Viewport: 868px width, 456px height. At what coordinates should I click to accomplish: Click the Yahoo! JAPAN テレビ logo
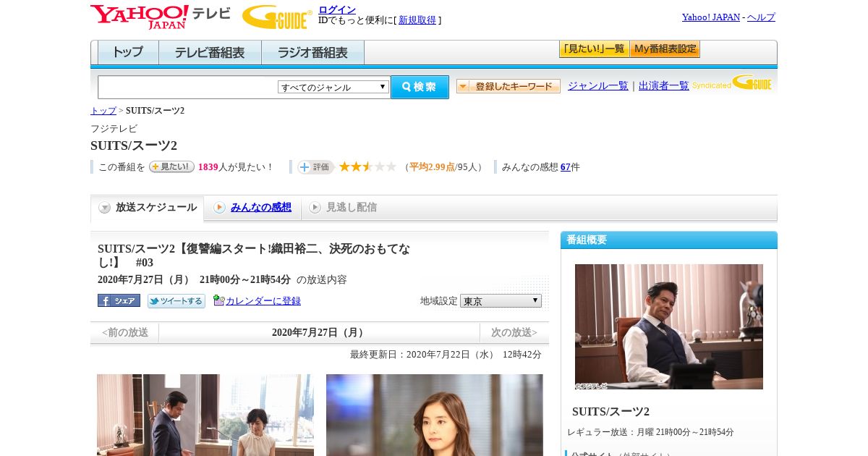click(161, 17)
